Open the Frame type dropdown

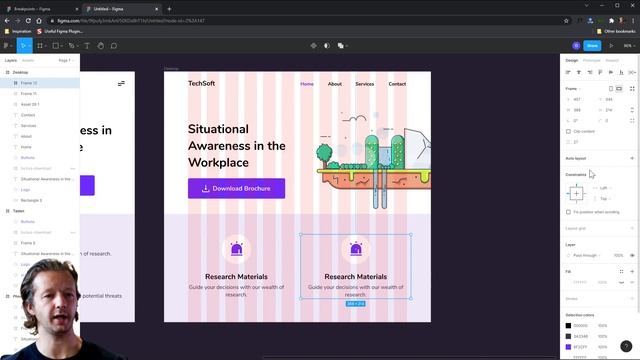pos(573,89)
